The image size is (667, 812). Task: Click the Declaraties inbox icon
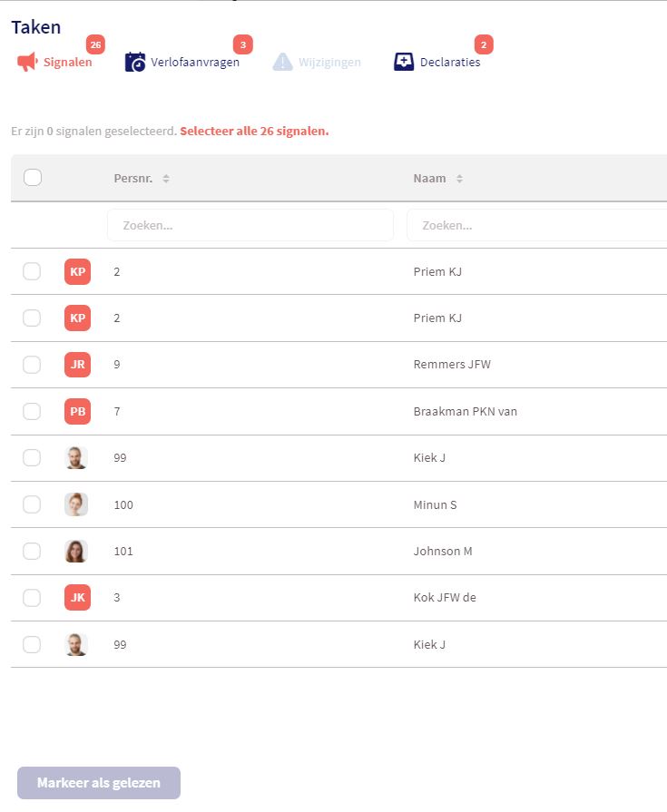click(x=404, y=63)
